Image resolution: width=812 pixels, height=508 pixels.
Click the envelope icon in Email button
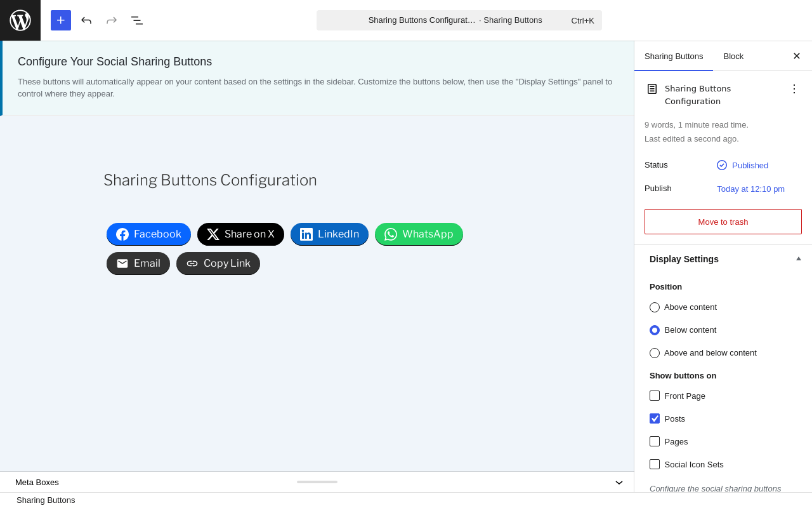pyautogui.click(x=122, y=264)
